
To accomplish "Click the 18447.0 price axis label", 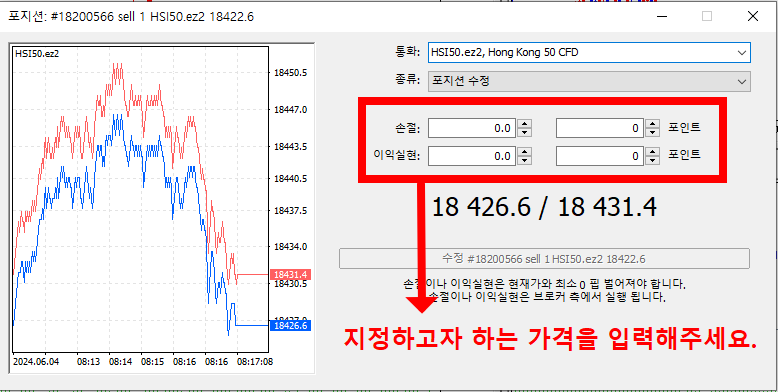I will click(290, 109).
